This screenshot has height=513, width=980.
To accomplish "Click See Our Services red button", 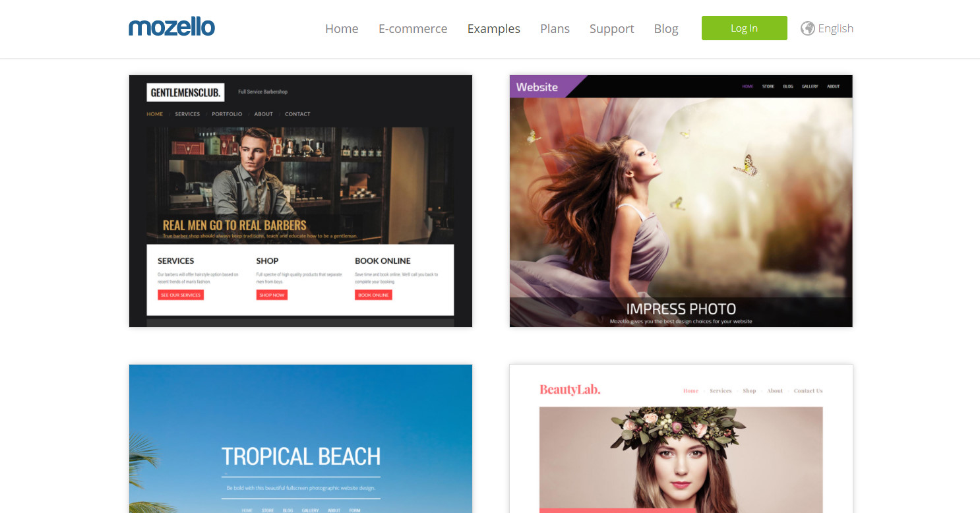I will pyautogui.click(x=181, y=295).
